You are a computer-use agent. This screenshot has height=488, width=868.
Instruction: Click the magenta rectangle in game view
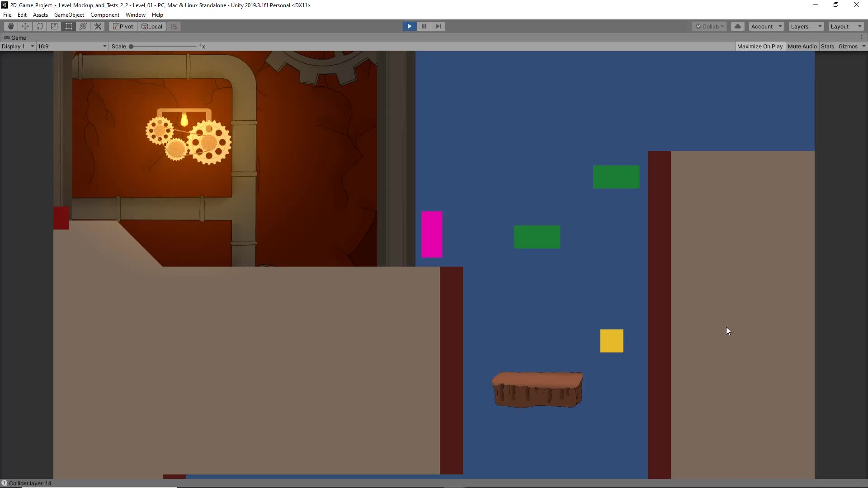click(x=432, y=234)
